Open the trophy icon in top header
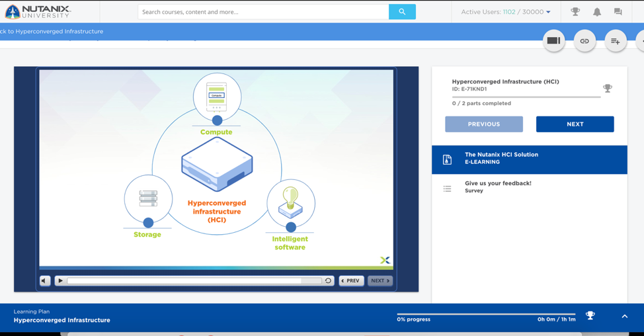 click(x=575, y=12)
